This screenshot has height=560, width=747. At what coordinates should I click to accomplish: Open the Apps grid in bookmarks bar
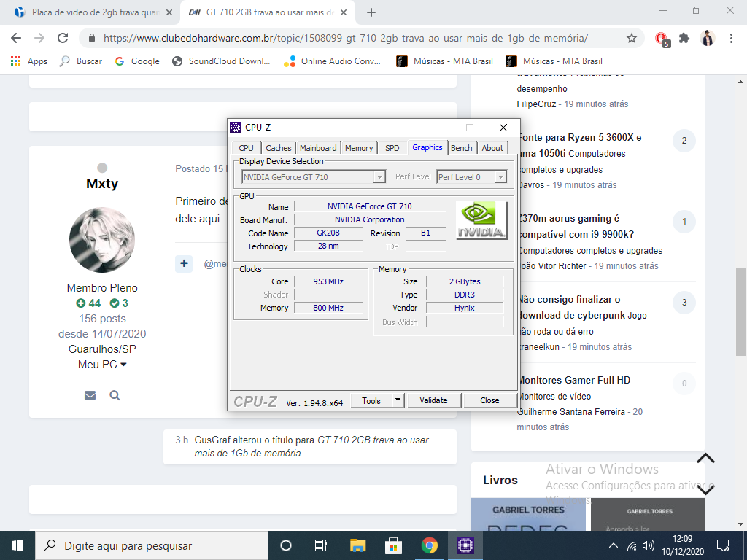click(x=29, y=61)
